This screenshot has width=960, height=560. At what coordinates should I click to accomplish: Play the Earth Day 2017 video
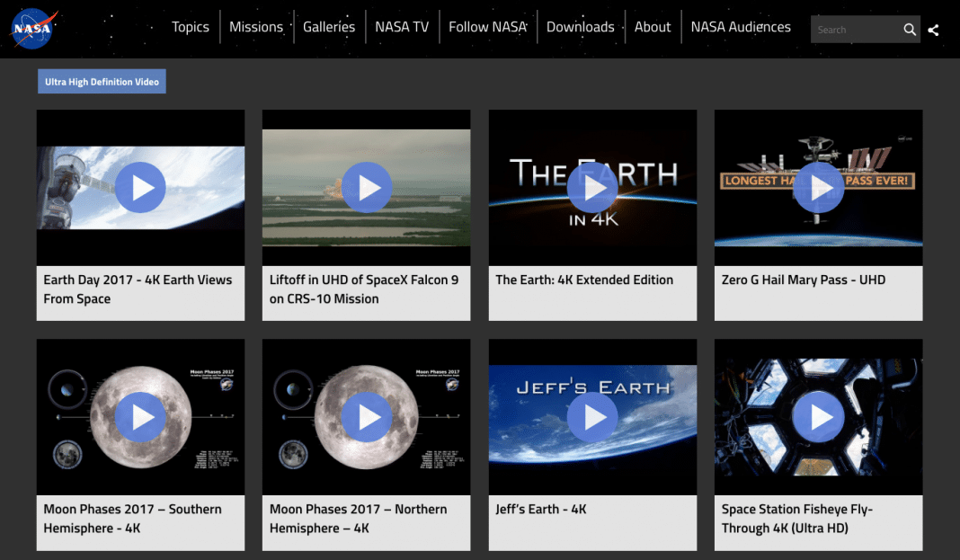click(140, 187)
